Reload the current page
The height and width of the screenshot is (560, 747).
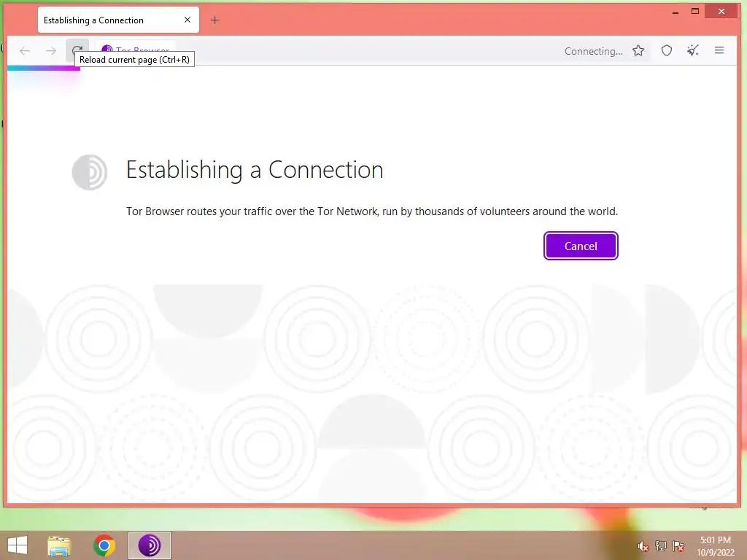coord(77,50)
